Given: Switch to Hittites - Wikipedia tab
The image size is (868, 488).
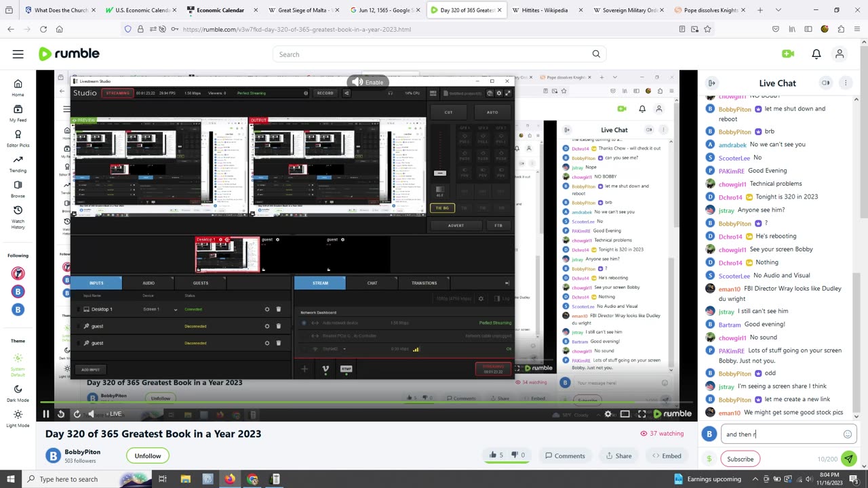Looking at the screenshot, I should click(x=544, y=10).
